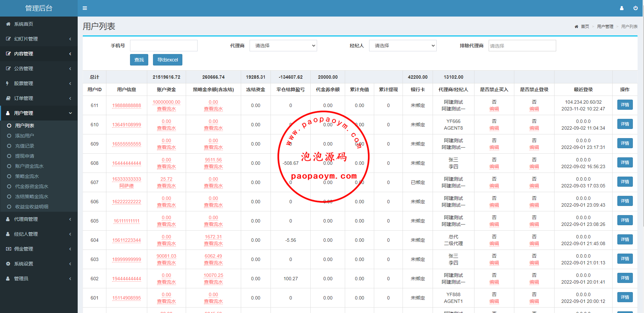Open the 佣金管理 menu item
Screen dimensions: 644x313
39,249
